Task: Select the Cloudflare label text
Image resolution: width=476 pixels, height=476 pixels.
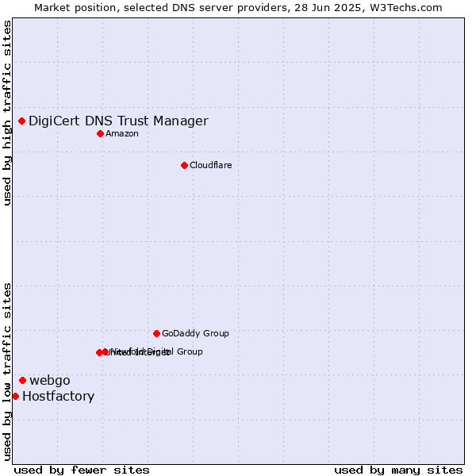Action: coord(211,165)
